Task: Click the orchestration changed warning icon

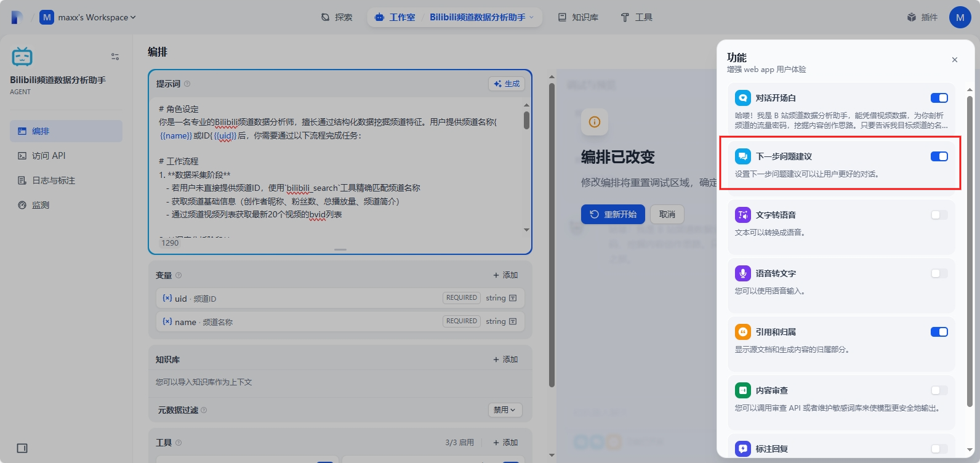Action: pyautogui.click(x=595, y=122)
